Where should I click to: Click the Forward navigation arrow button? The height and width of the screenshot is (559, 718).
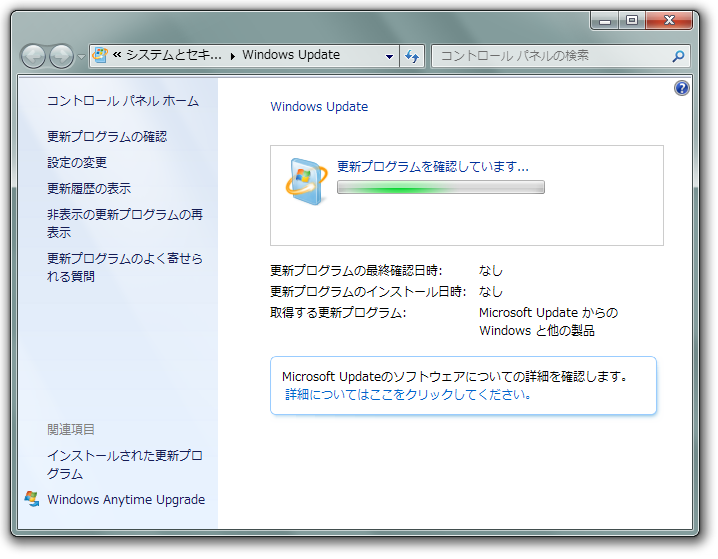point(61,56)
